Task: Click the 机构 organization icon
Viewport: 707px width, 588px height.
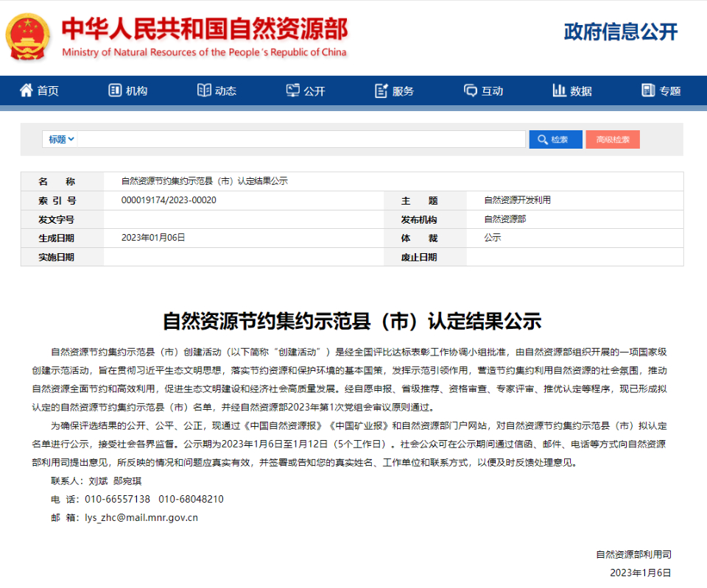Action: 115,91
